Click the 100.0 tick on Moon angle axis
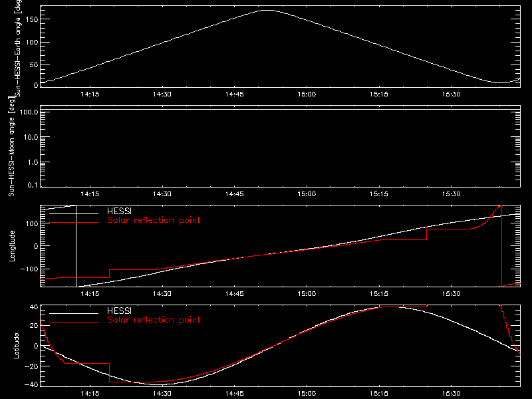This screenshot has height=399, width=532. (29, 112)
